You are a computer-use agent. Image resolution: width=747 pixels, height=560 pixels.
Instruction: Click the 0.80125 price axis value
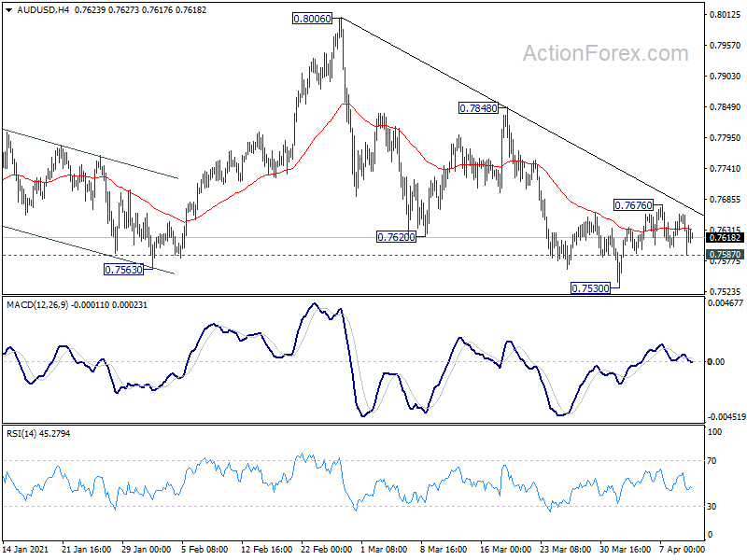(726, 15)
